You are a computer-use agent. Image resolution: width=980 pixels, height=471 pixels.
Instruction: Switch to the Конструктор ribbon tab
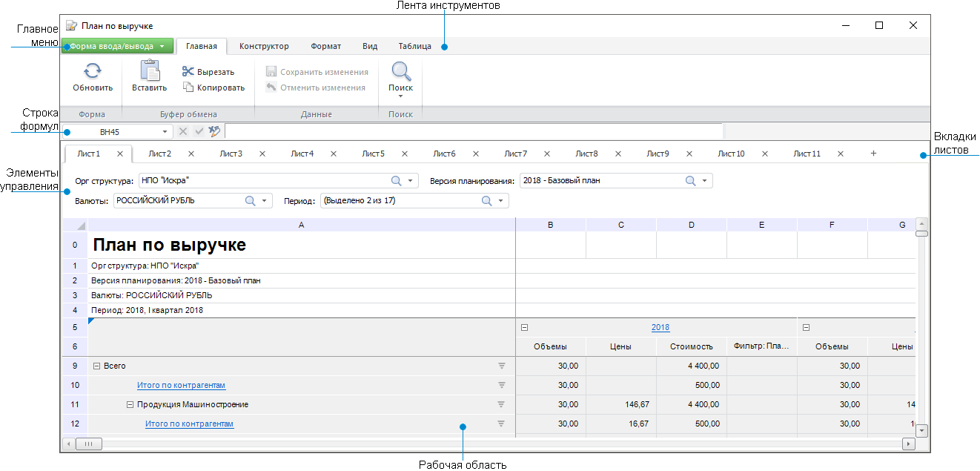[263, 45]
